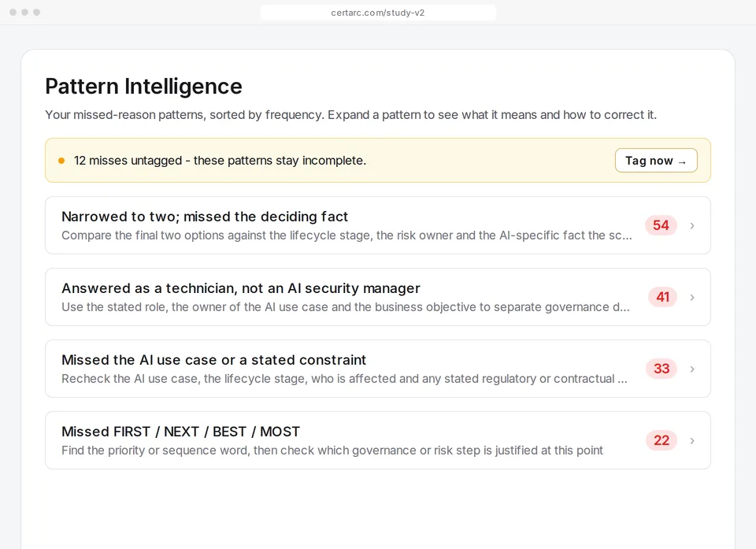Click the certarc.com/study-v2 address bar
The width and height of the screenshot is (756, 549).
[377, 13]
